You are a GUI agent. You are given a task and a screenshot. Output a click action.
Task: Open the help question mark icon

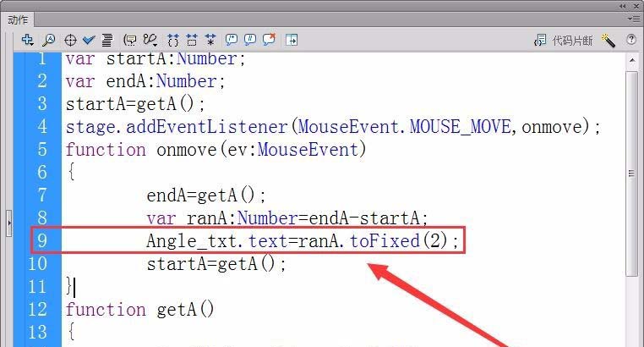click(631, 40)
